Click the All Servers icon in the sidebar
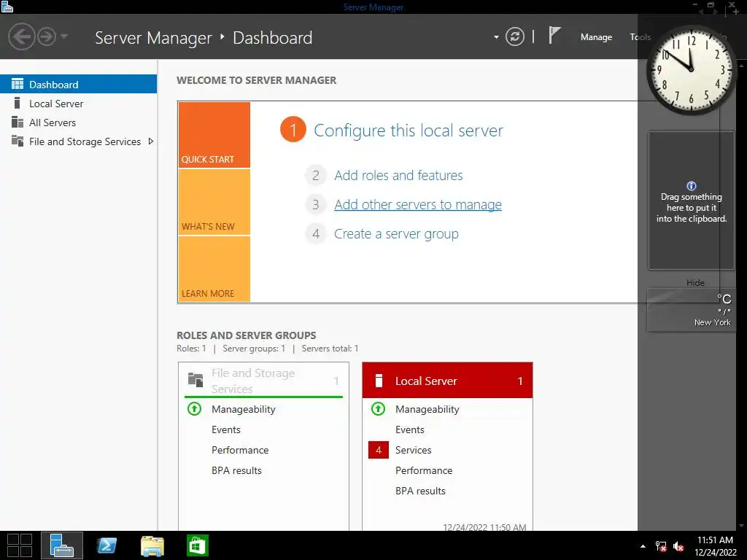The height and width of the screenshot is (560, 747). coord(18,122)
